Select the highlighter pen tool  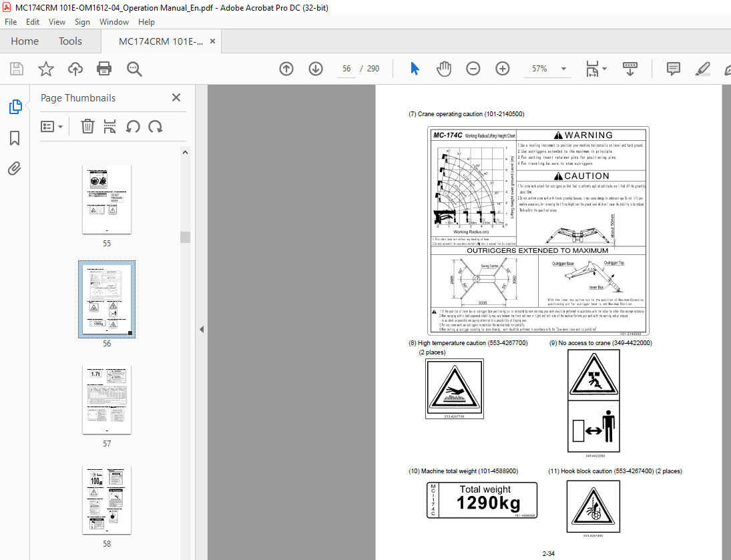click(x=702, y=69)
